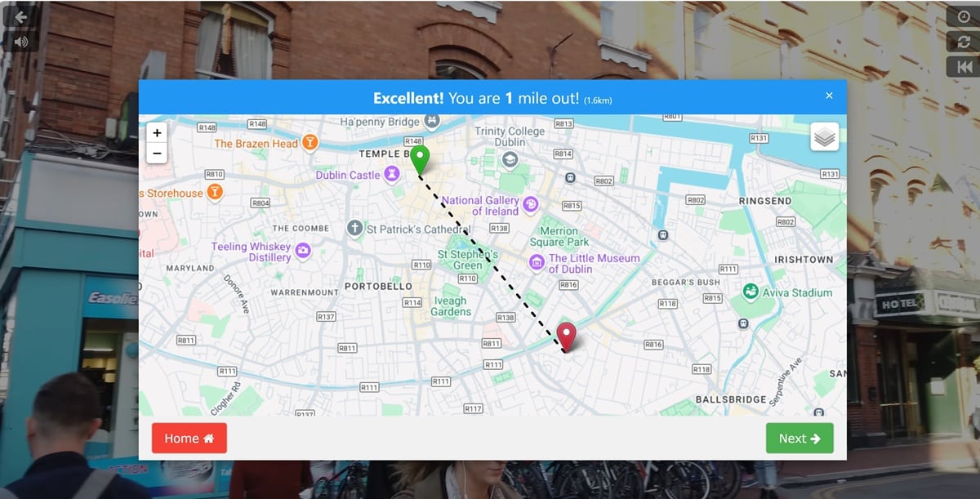The height and width of the screenshot is (499, 980).
Task: Dismiss the results overlay with the X
Action: pos(829,95)
